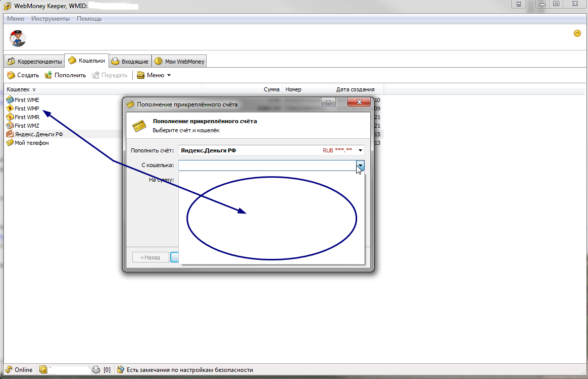Go to the Входящие tab
The width and height of the screenshot is (588, 379).
[130, 62]
